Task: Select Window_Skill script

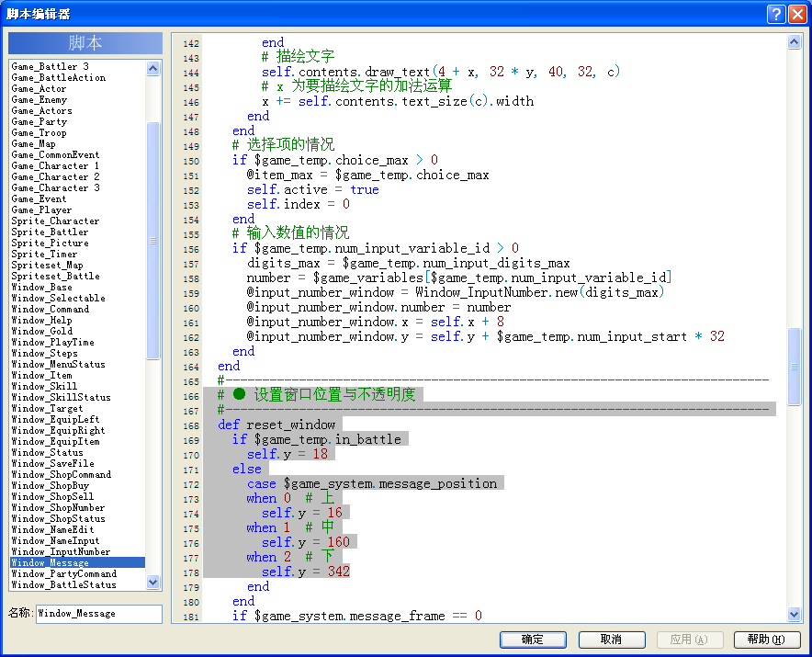Action: tap(44, 386)
